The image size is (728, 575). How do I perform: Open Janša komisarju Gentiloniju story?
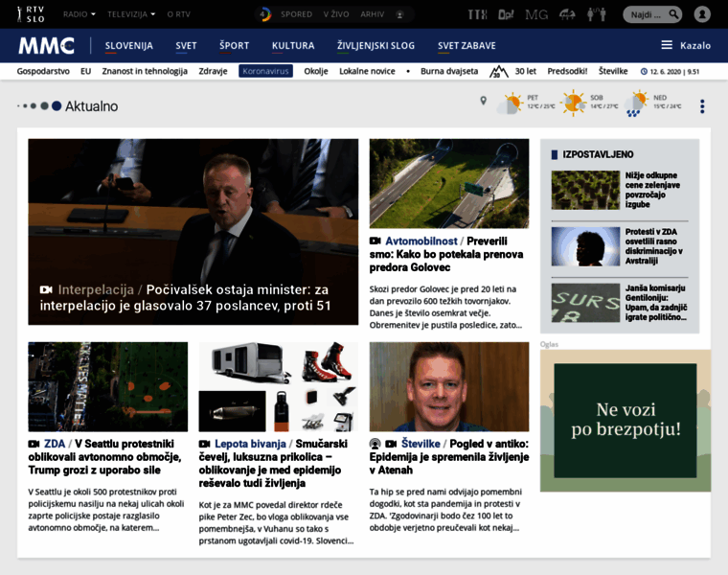pyautogui.click(x=656, y=303)
